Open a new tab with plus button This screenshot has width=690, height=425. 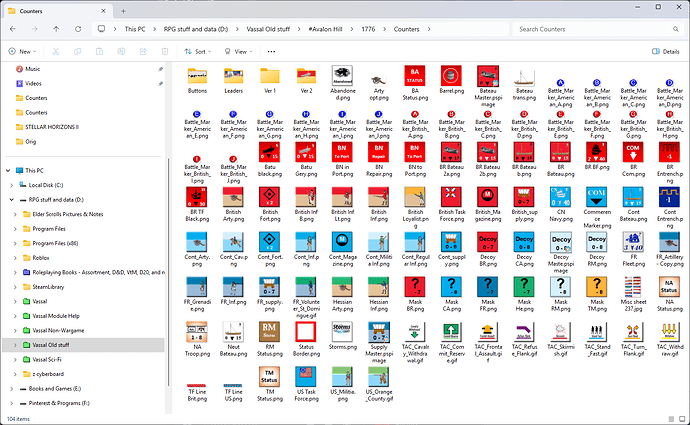coord(123,11)
